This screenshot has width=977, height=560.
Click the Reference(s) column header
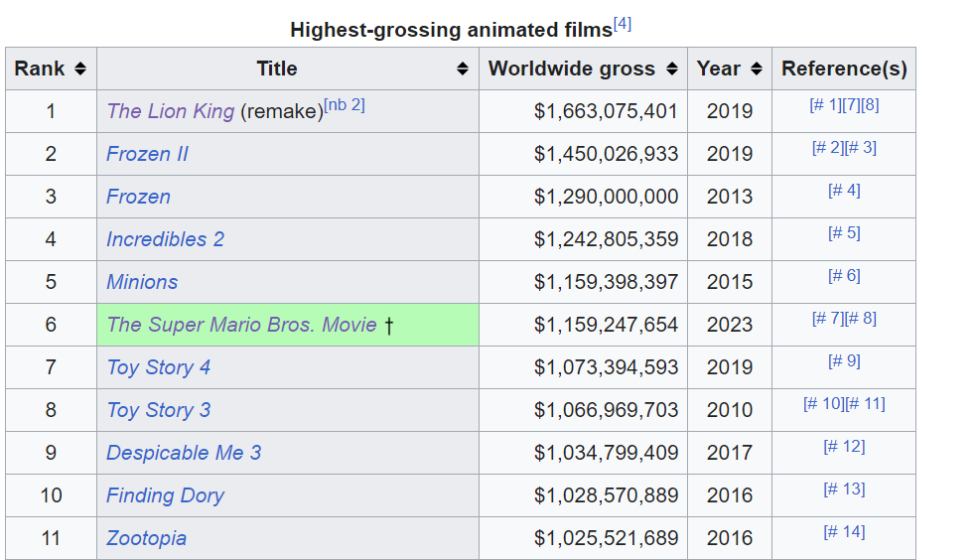pyautogui.click(x=844, y=69)
